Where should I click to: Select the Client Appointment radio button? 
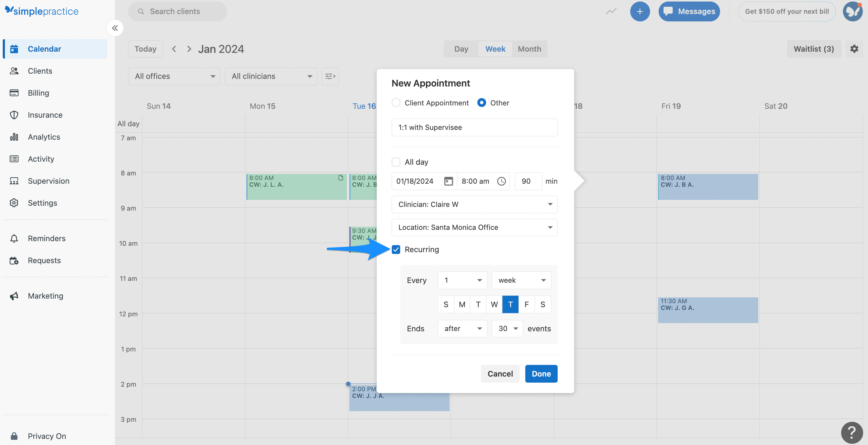[395, 103]
